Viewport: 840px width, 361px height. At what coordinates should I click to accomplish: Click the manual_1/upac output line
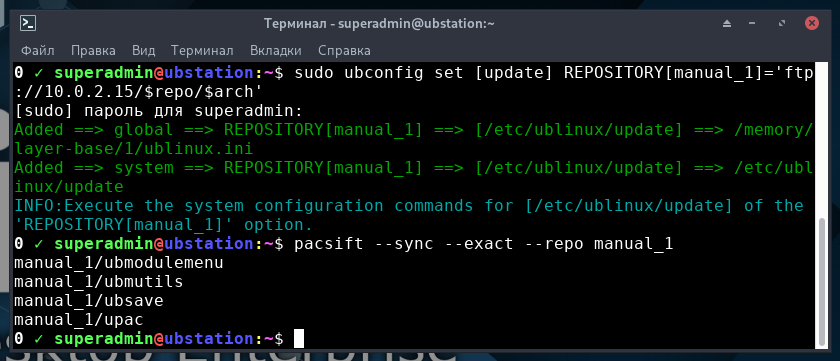pos(79,320)
